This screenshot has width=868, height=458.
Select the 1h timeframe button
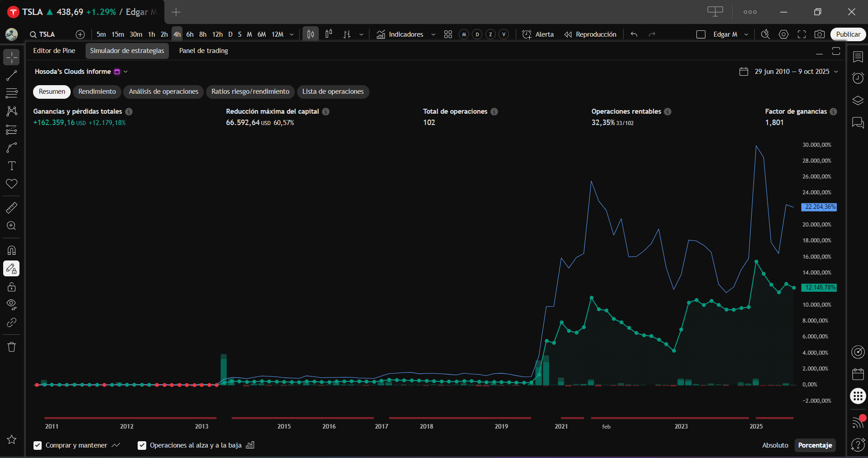(151, 34)
